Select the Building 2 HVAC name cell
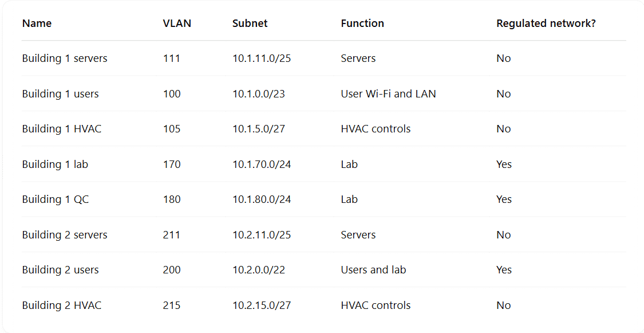Image resolution: width=644 pixels, height=333 pixels. [x=62, y=305]
